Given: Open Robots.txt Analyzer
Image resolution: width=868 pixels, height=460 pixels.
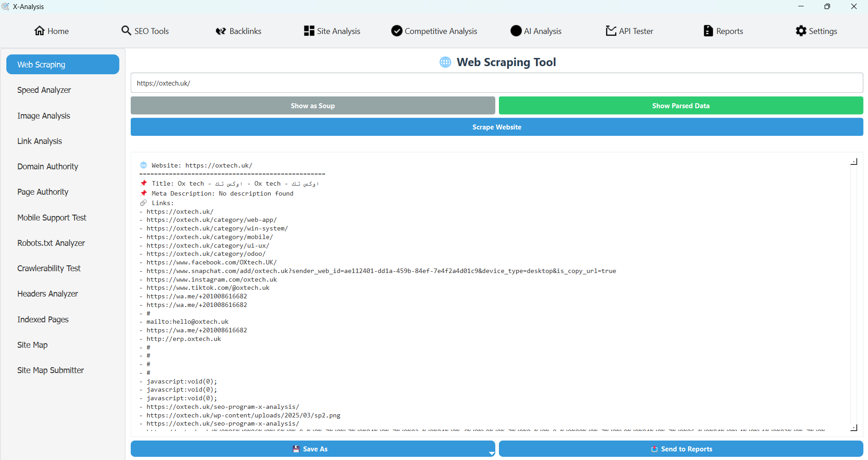Looking at the screenshot, I should 63,243.
